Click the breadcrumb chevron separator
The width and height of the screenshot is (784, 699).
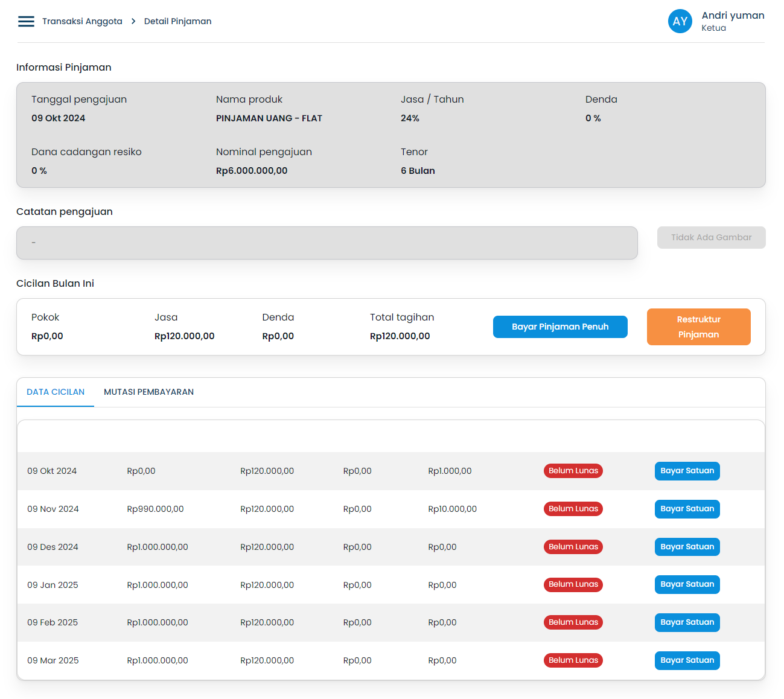pyautogui.click(x=132, y=21)
